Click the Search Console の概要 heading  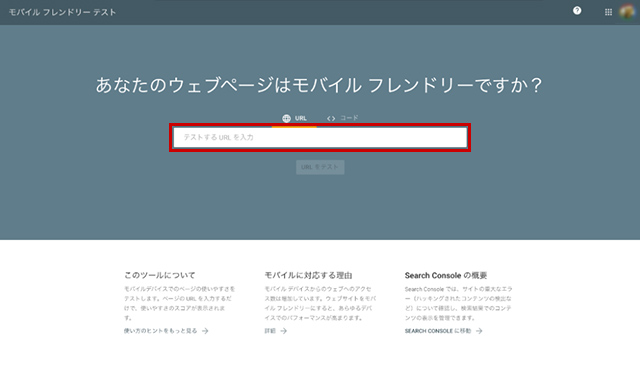tap(446, 275)
